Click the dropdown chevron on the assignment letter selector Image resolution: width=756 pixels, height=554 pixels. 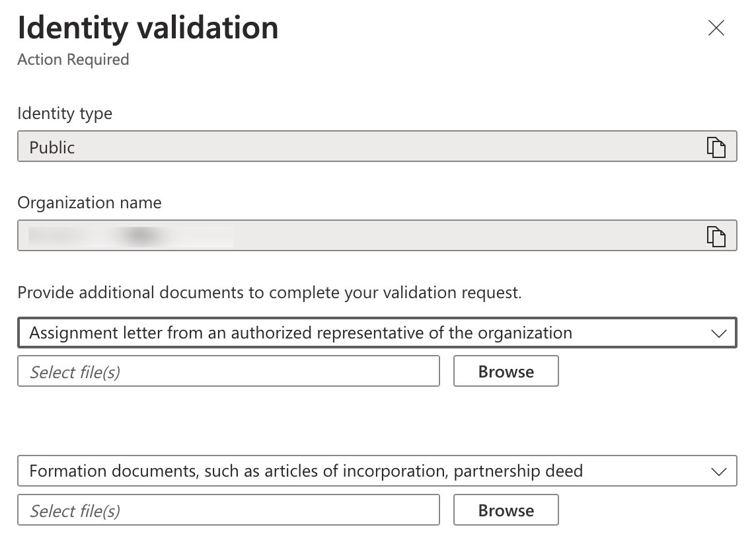tap(720, 333)
